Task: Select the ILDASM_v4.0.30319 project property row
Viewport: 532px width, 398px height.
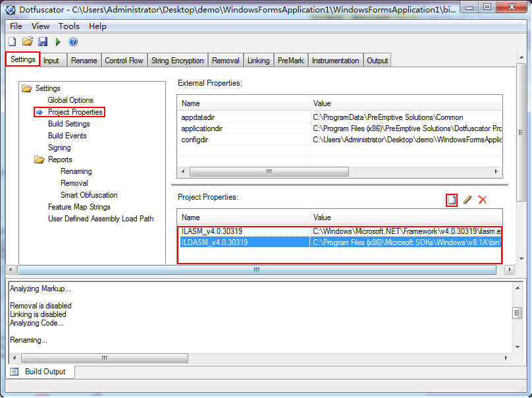Action: click(340, 242)
